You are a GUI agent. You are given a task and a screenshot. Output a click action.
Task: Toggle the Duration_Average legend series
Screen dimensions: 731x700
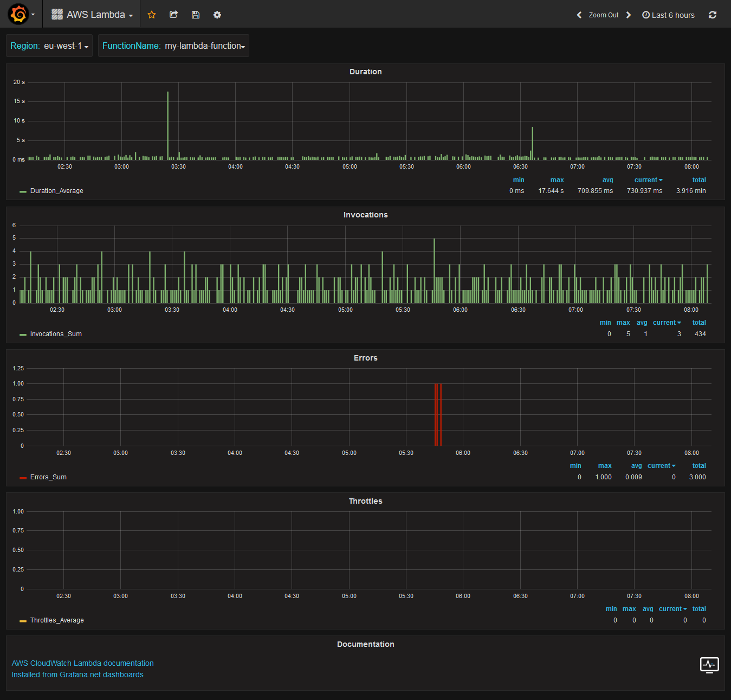(57, 191)
